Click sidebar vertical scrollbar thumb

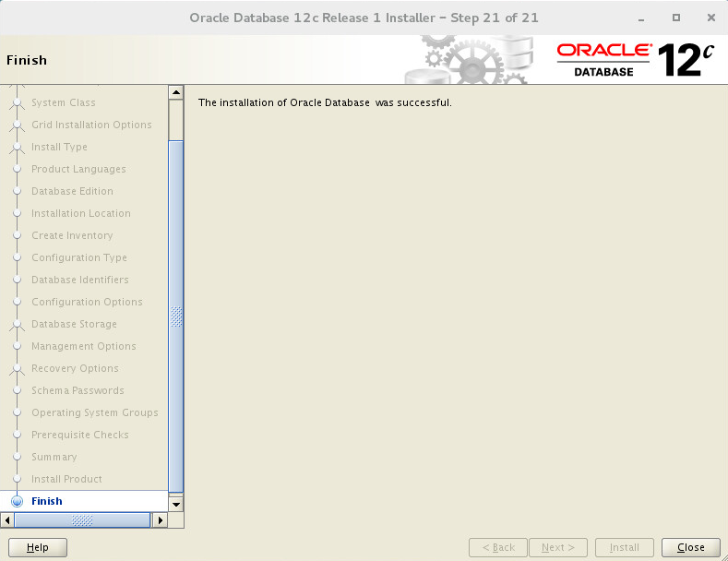pos(176,316)
